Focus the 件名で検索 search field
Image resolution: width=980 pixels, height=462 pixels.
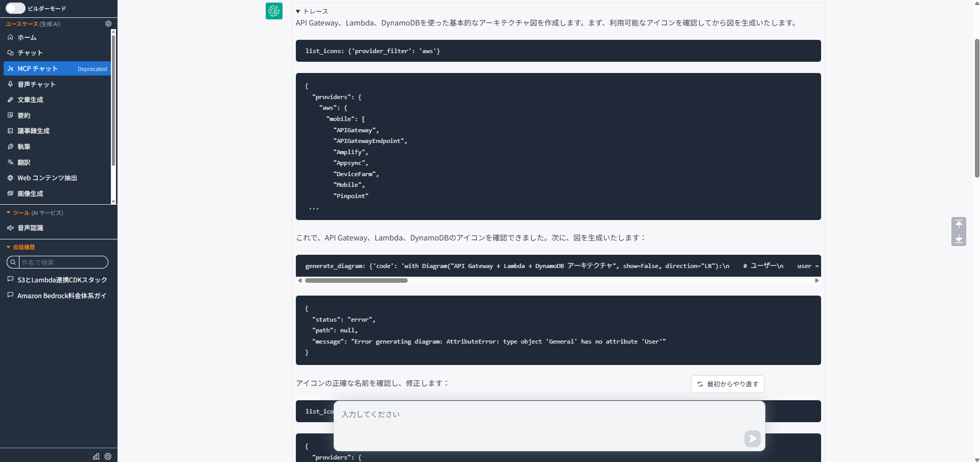pyautogui.click(x=63, y=262)
